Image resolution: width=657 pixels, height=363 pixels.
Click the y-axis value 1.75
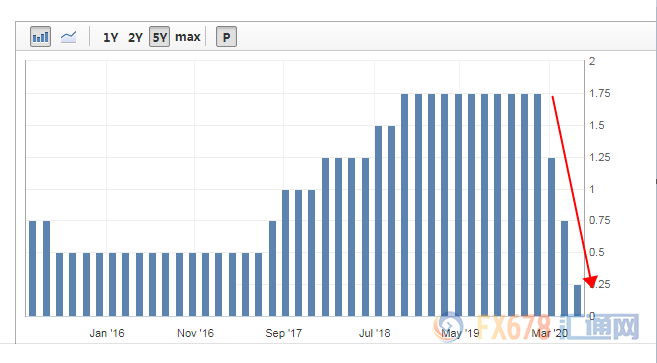pos(600,93)
